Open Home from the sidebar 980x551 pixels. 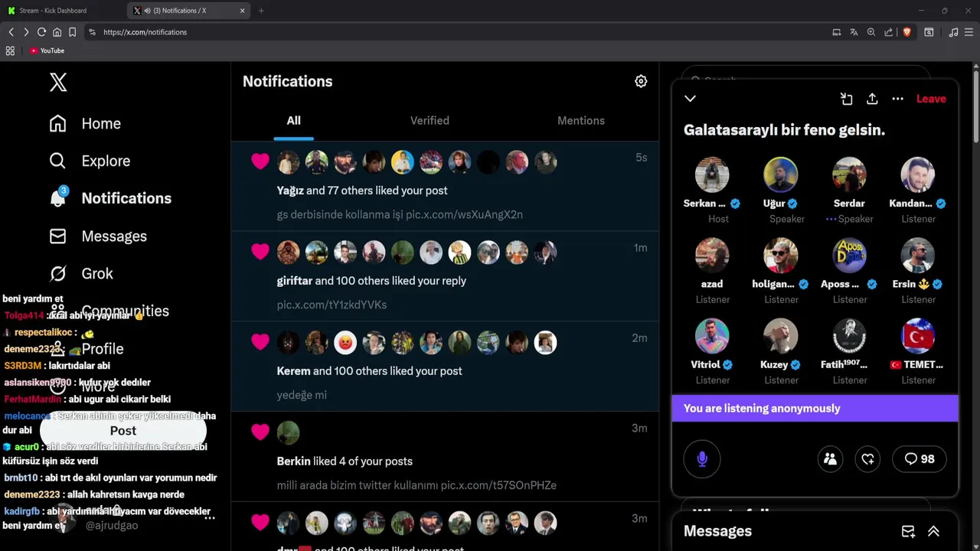point(85,123)
